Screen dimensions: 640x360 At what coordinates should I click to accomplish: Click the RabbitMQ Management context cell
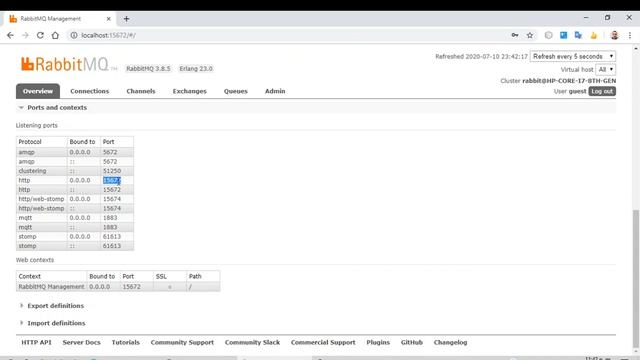(x=51, y=287)
